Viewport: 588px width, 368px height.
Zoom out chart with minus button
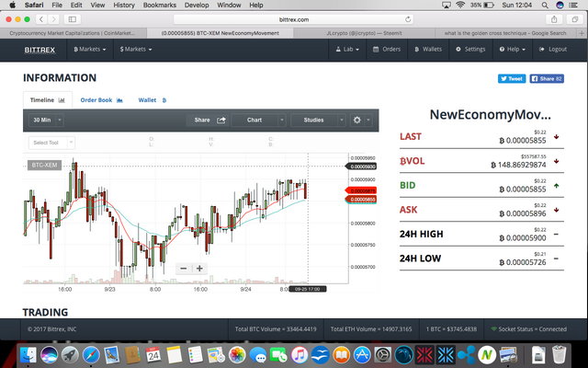(184, 269)
